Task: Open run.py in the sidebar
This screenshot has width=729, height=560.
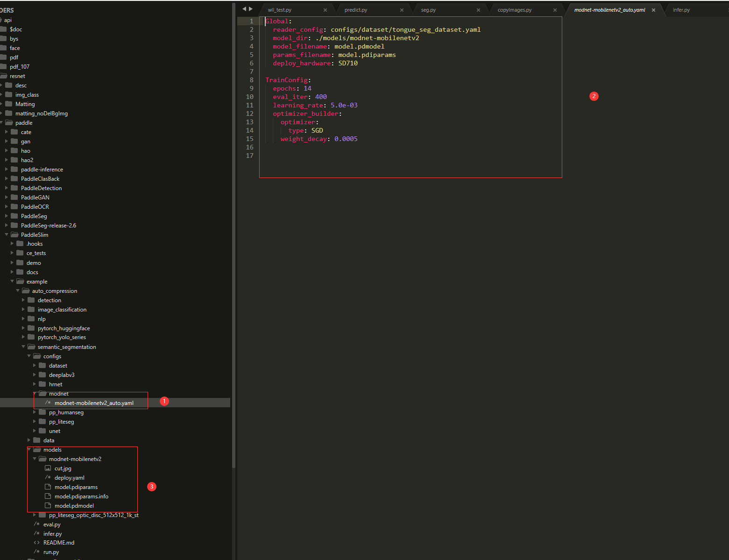Action: tap(51, 552)
